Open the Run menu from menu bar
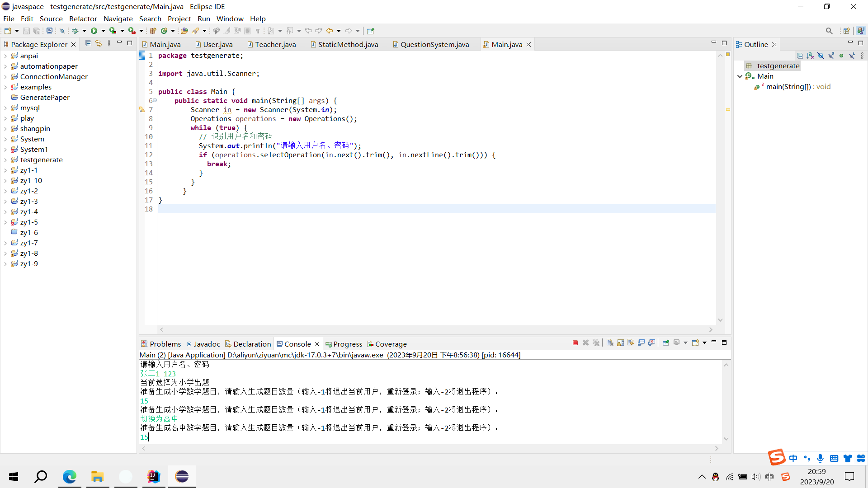Image resolution: width=868 pixels, height=488 pixels. pos(203,19)
